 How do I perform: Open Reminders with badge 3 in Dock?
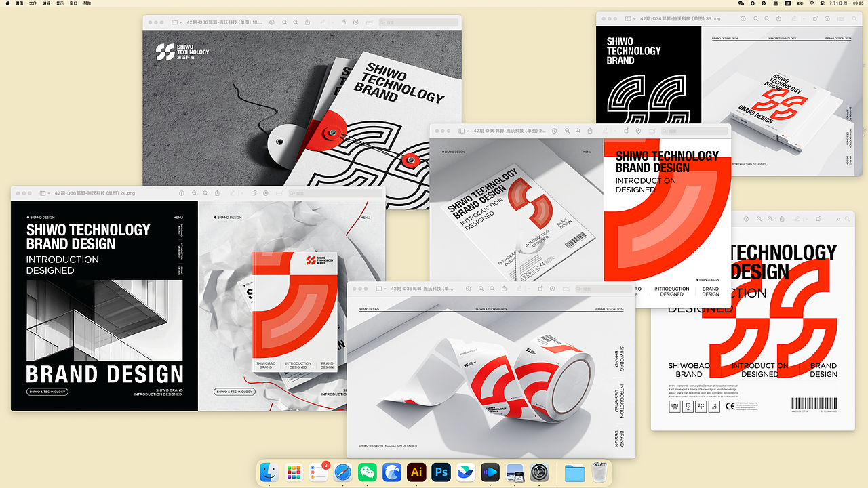click(318, 472)
